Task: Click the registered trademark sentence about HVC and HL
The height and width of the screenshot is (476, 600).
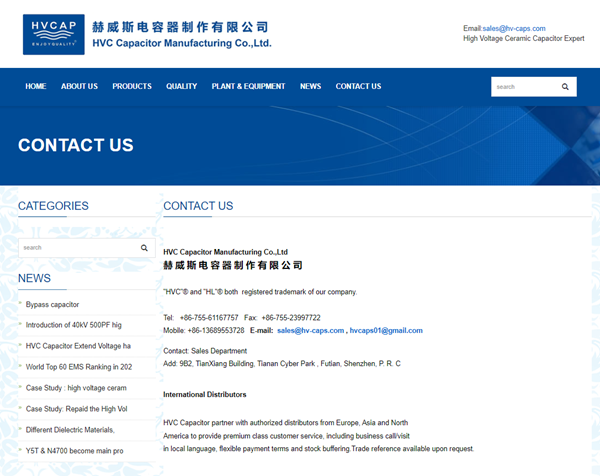Action: (x=260, y=292)
